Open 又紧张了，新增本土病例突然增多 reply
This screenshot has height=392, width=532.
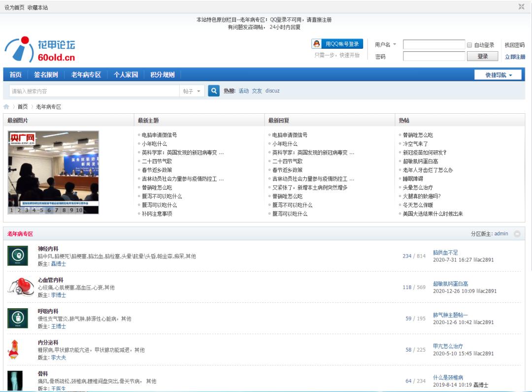310,188
